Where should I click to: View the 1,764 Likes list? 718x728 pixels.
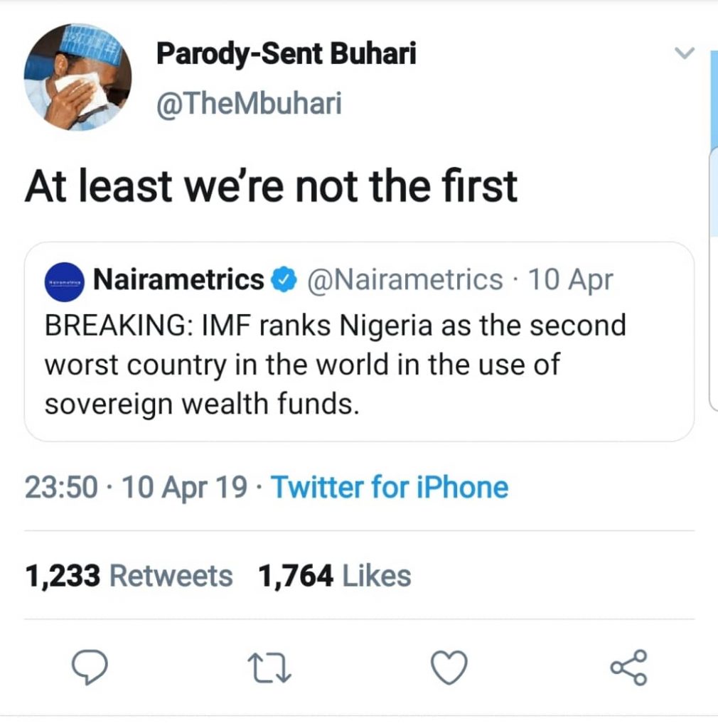336,576
